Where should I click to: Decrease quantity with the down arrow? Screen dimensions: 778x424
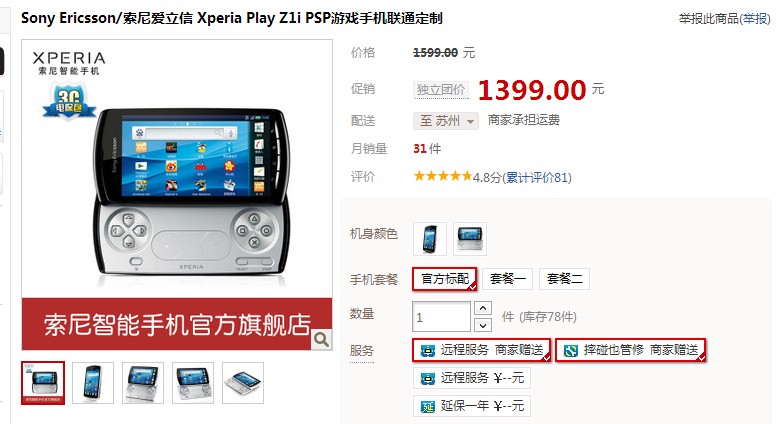483,325
